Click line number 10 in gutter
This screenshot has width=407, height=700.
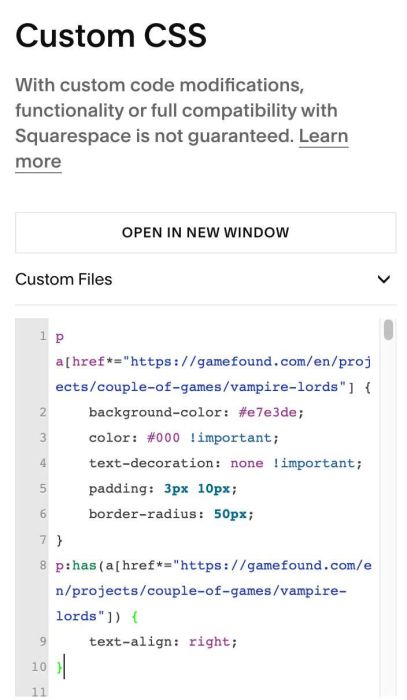pyautogui.click(x=39, y=667)
